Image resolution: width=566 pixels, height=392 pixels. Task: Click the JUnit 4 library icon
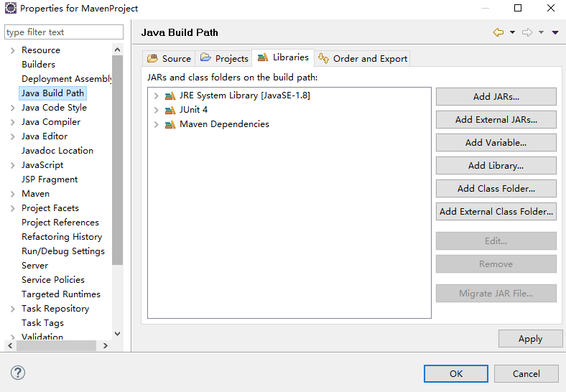tap(170, 110)
